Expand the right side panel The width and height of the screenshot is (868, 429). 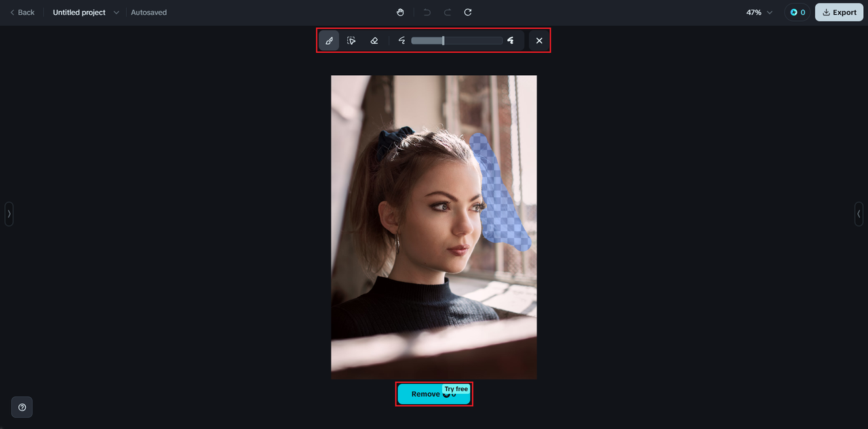(x=859, y=213)
